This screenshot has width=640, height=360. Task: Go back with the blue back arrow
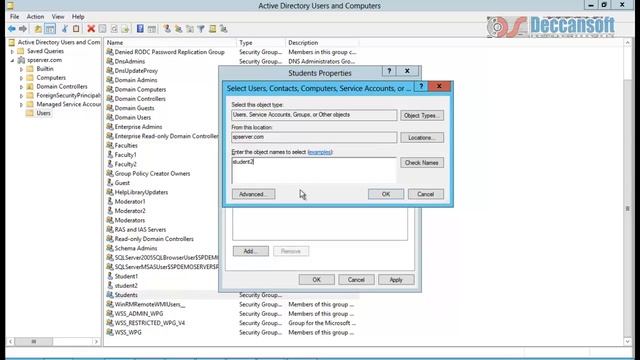[12, 29]
